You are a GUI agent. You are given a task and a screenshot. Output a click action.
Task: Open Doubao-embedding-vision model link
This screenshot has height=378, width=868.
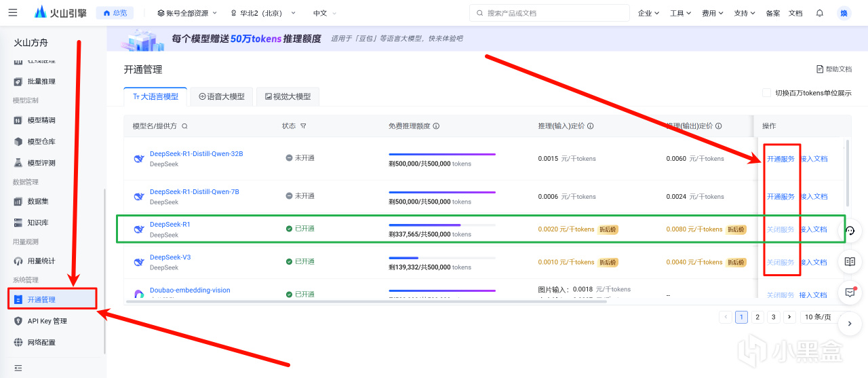[190, 290]
